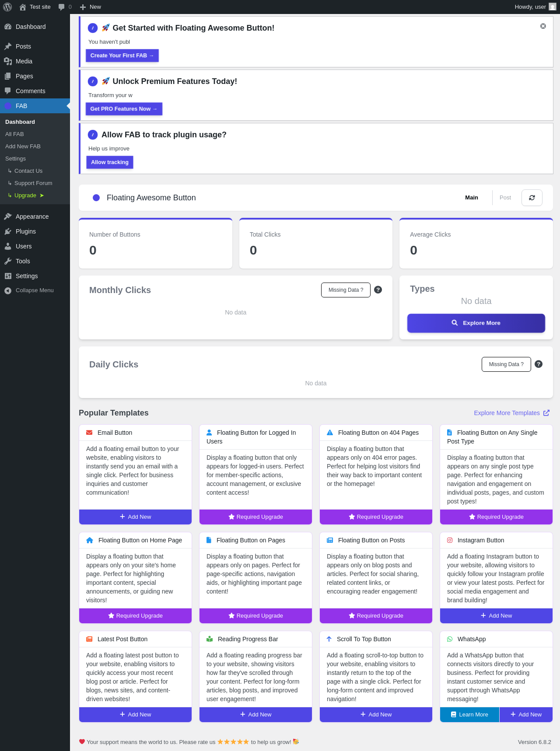Open Explore More Templates link
Screen dimensions: 560x751
(511, 413)
